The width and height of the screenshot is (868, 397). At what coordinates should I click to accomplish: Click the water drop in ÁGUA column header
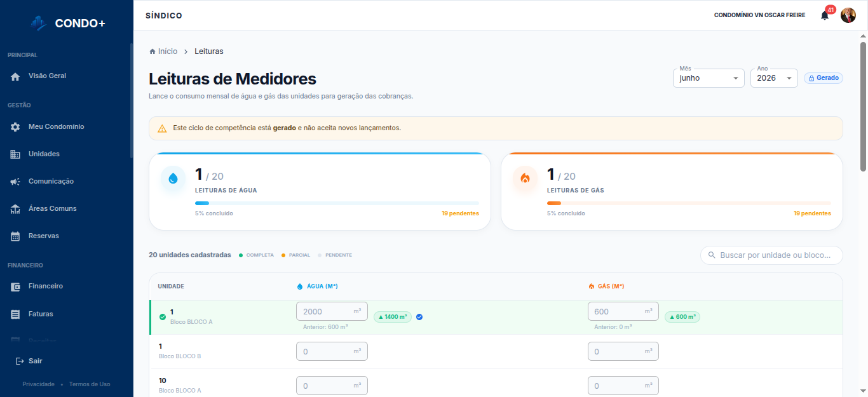[300, 286]
